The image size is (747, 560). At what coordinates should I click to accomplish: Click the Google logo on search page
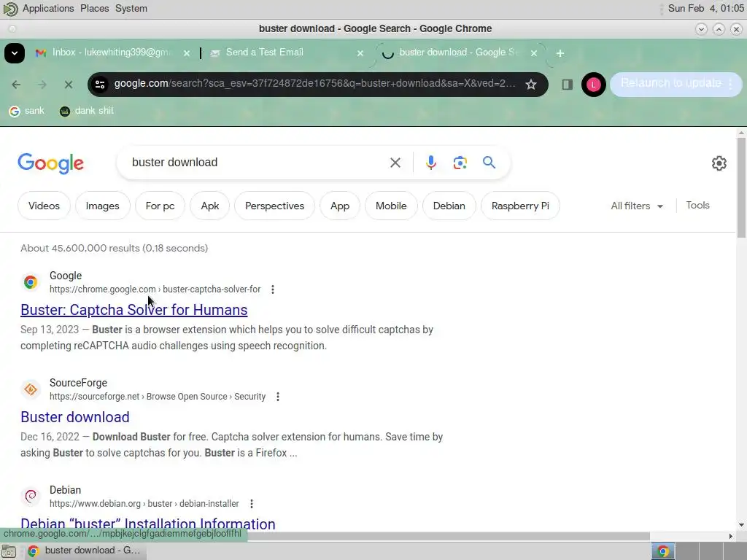[50, 163]
